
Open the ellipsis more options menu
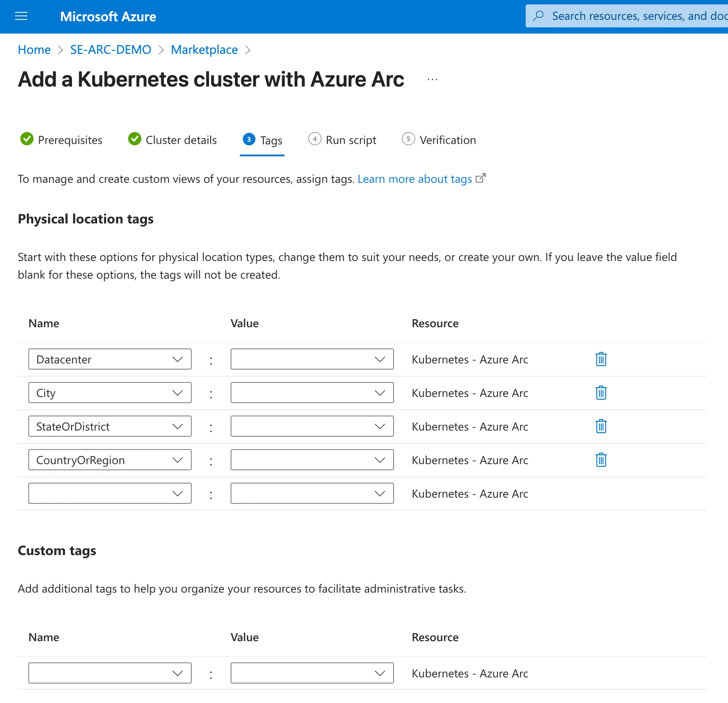tap(432, 80)
